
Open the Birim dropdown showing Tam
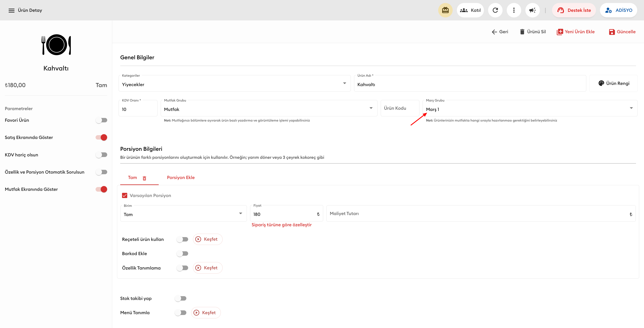(184, 214)
